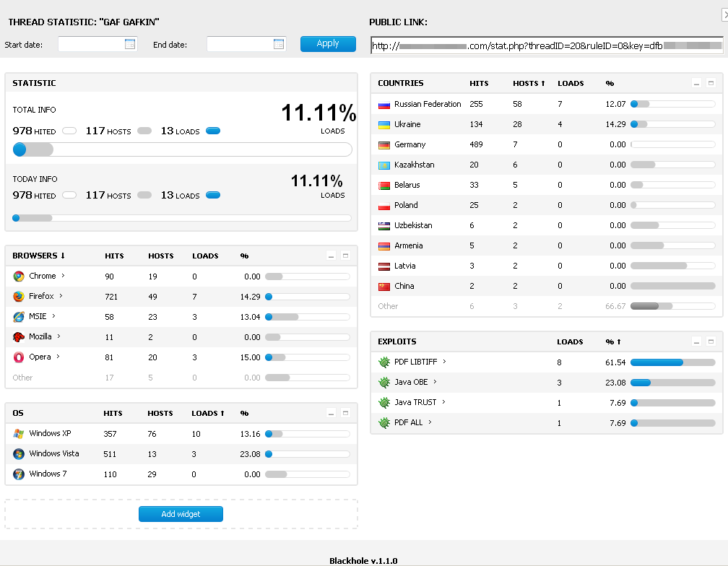Click the Firefox browser icon
The height and width of the screenshot is (566, 728).
(19, 297)
